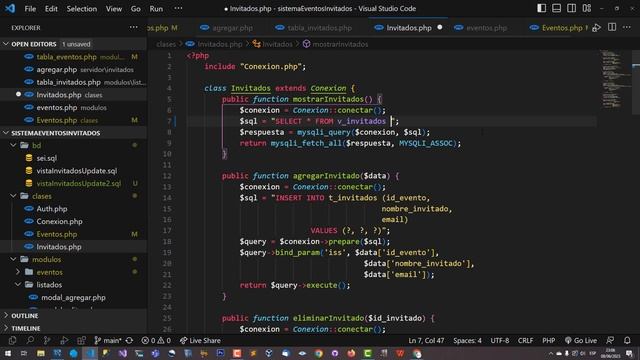
Task: Open the View menu
Action: (114, 9)
